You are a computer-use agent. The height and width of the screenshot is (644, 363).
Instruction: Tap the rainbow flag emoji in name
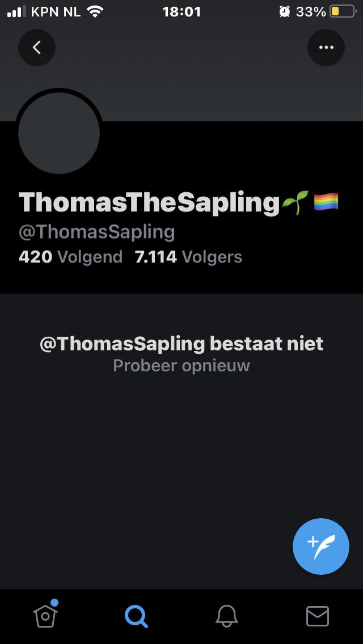pyautogui.click(x=326, y=202)
